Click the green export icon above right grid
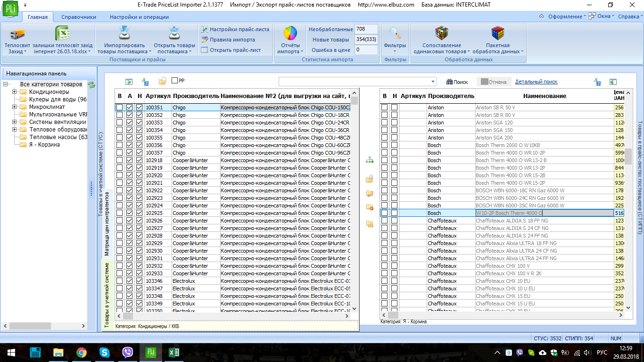This screenshot has width=644, height=362. (613, 82)
